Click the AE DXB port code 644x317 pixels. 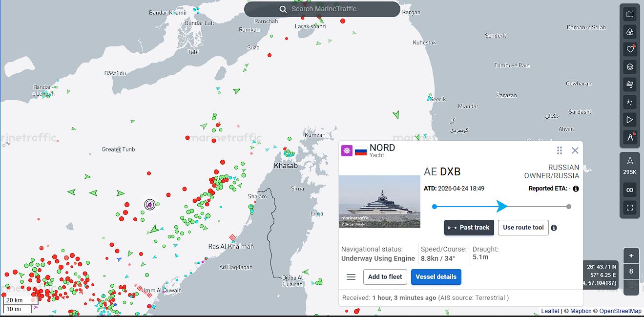(442, 171)
